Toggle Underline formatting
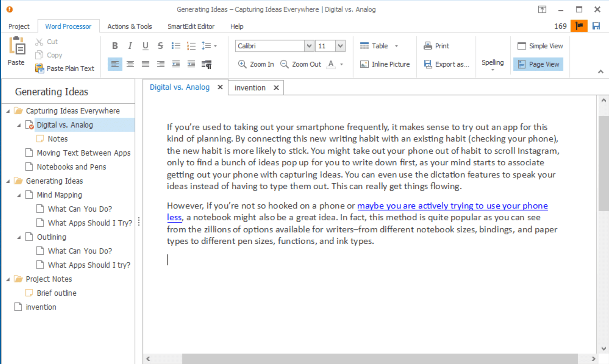The width and height of the screenshot is (609, 364). click(146, 46)
